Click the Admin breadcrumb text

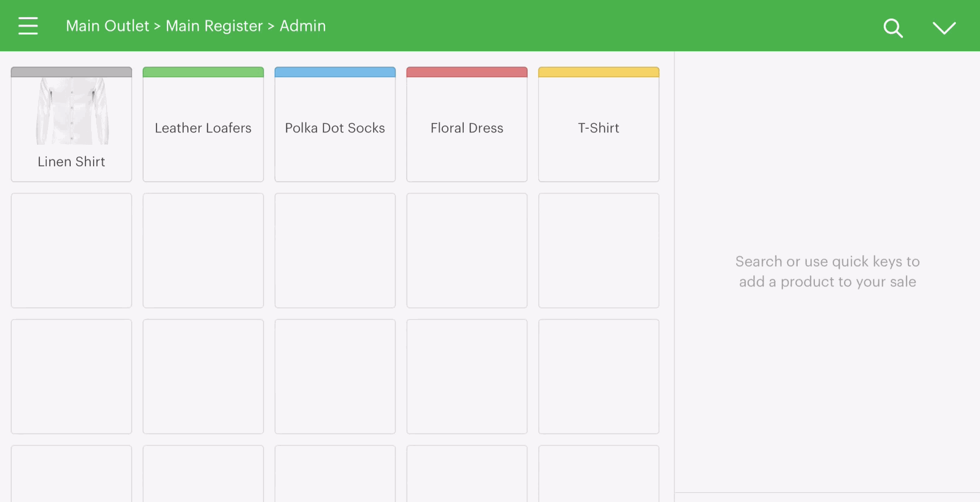coord(302,26)
